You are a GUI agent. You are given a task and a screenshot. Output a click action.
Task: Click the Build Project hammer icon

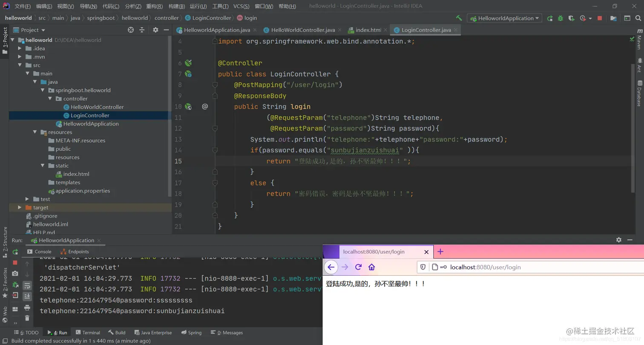(x=459, y=18)
